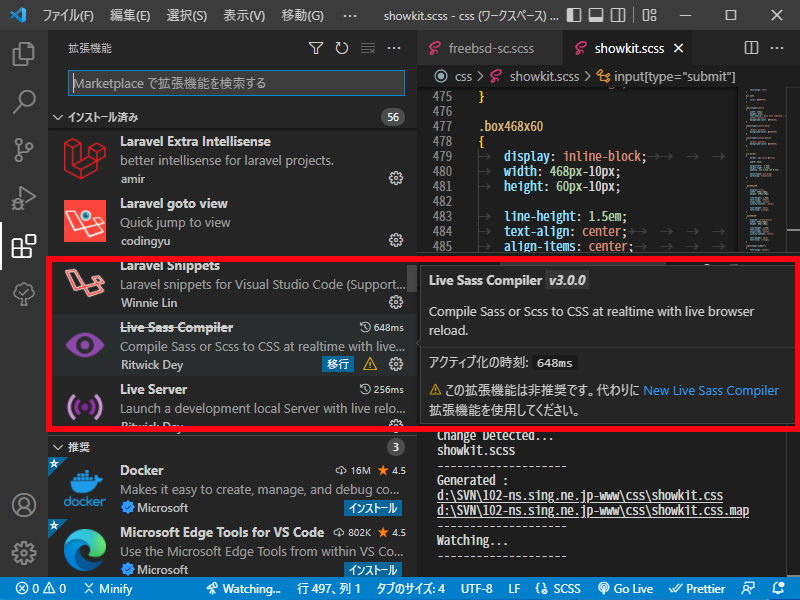Open the tree-shaped view icon in activity bar
The image size is (800, 600).
coord(23,294)
